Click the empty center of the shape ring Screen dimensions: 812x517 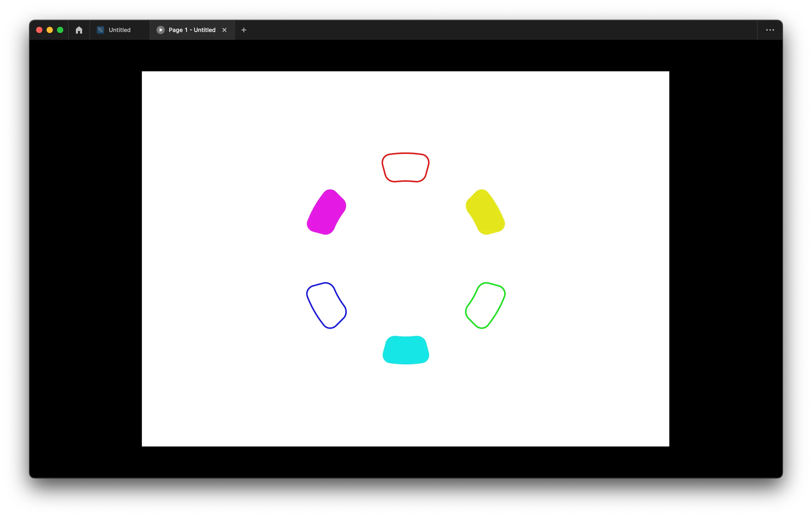[x=406, y=259]
